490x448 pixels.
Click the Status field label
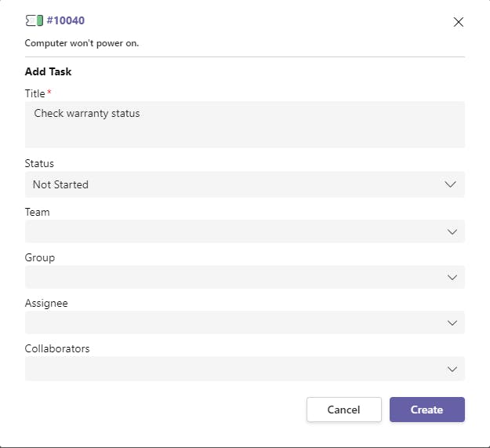point(39,164)
